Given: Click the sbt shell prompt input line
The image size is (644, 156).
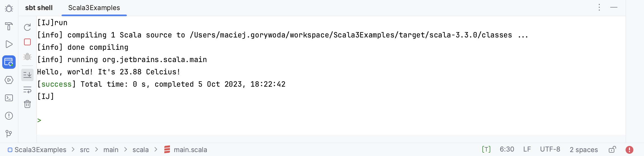Looking at the screenshot, I should pos(168,120).
